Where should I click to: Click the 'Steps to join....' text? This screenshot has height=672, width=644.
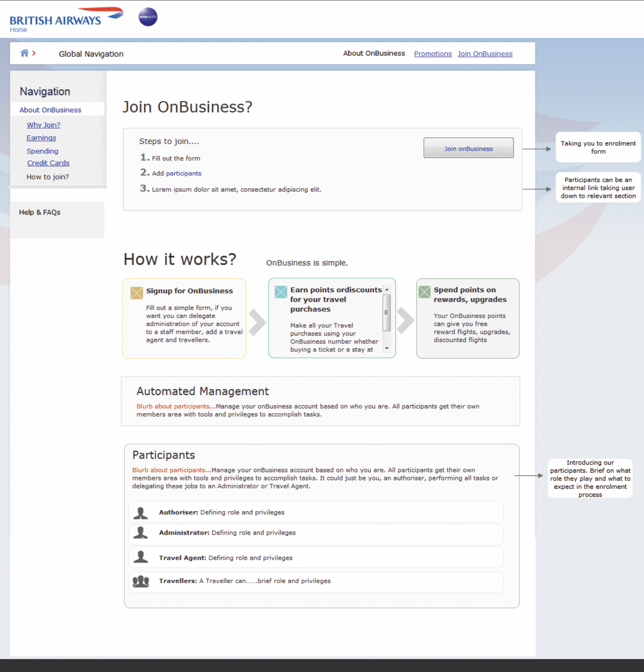coord(169,141)
